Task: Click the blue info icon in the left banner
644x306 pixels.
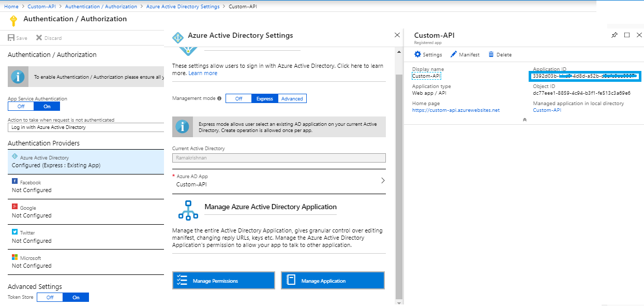Action: (x=19, y=77)
